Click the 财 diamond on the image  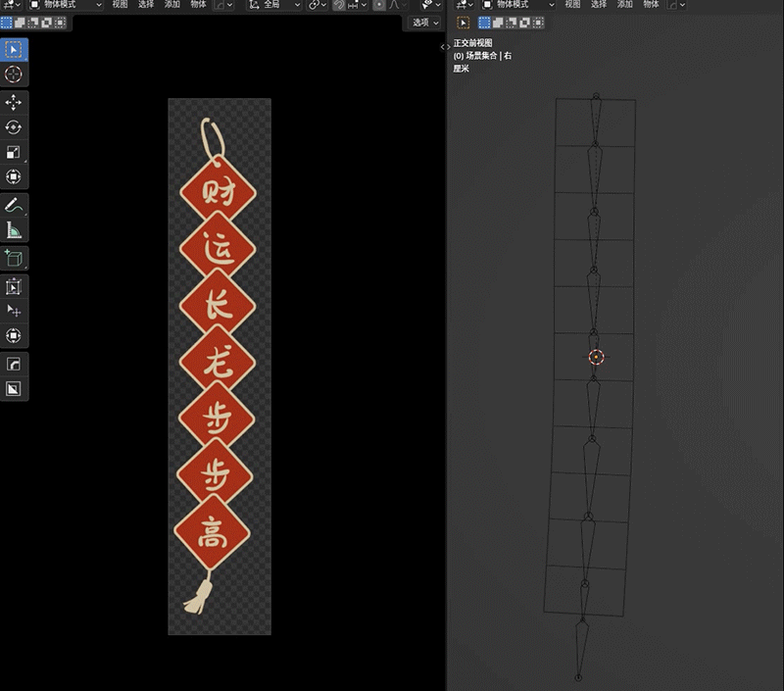pyautogui.click(x=219, y=192)
